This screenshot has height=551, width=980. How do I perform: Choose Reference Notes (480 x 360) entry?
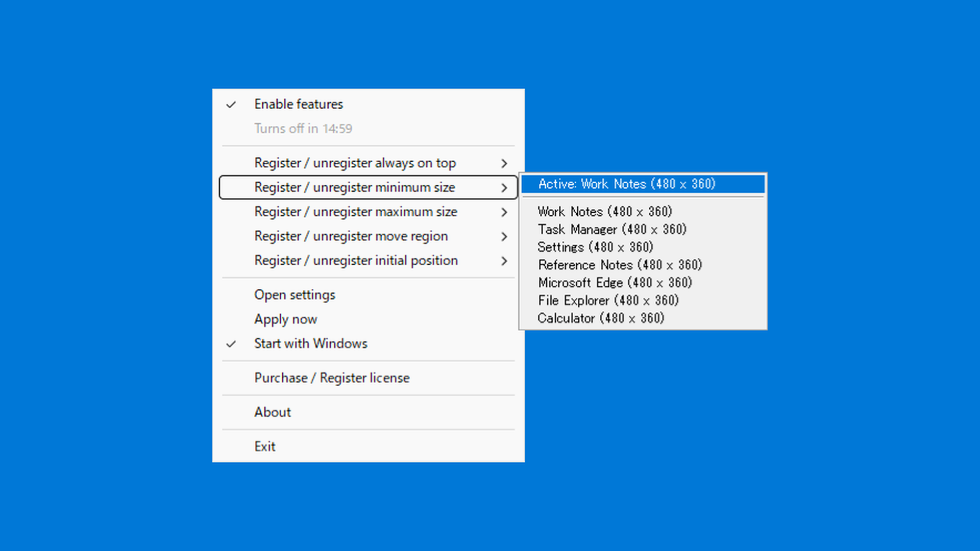[643, 265]
